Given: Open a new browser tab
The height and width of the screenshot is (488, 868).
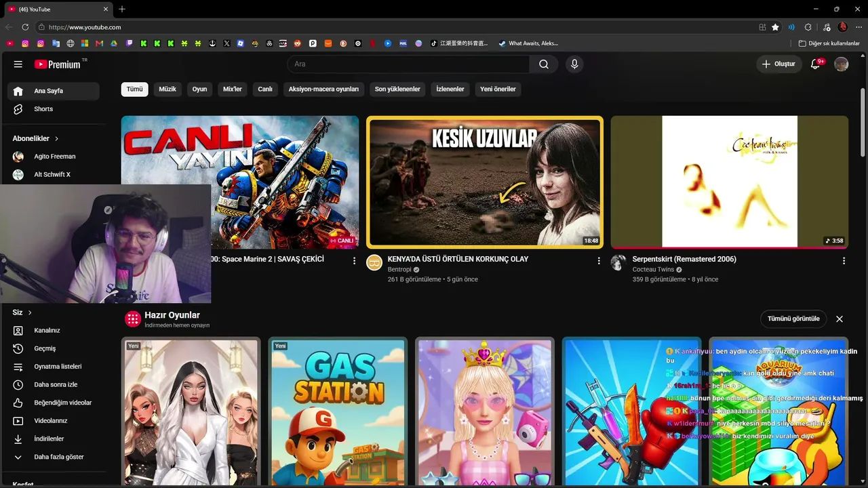Looking at the screenshot, I should tap(122, 9).
